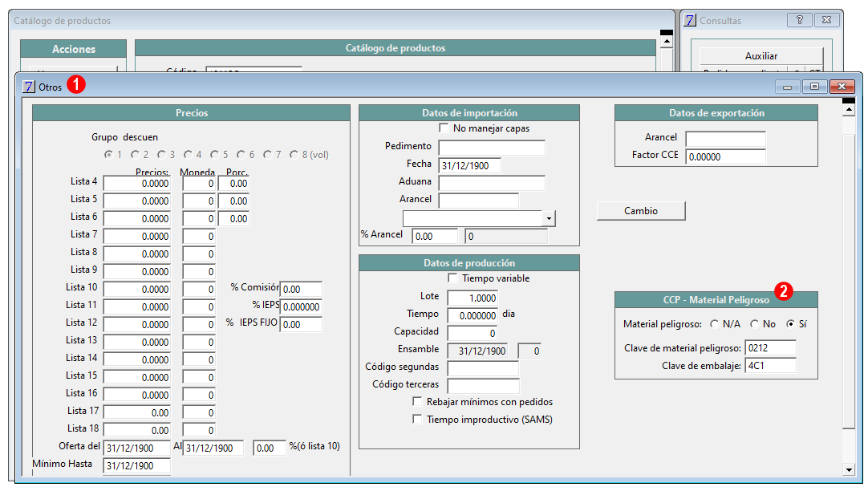
Task: Enable Tiempo improductivo (SAMS) checkbox
Action: coord(417,419)
